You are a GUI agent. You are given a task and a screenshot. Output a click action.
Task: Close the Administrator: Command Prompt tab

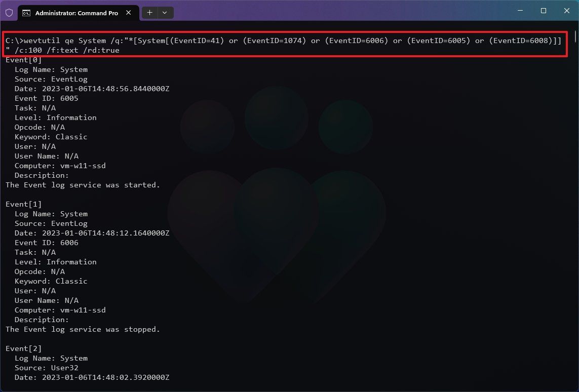coord(128,13)
